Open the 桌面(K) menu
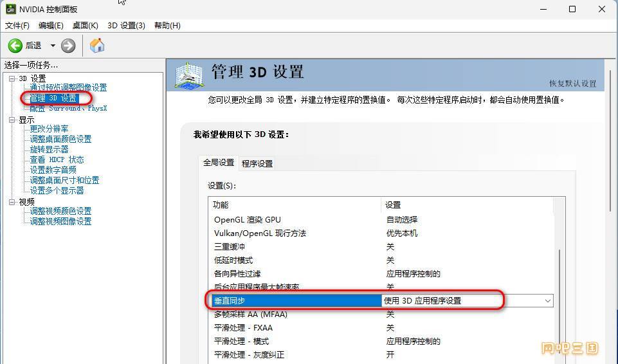Image resolution: width=618 pixels, height=364 pixels. [85, 26]
